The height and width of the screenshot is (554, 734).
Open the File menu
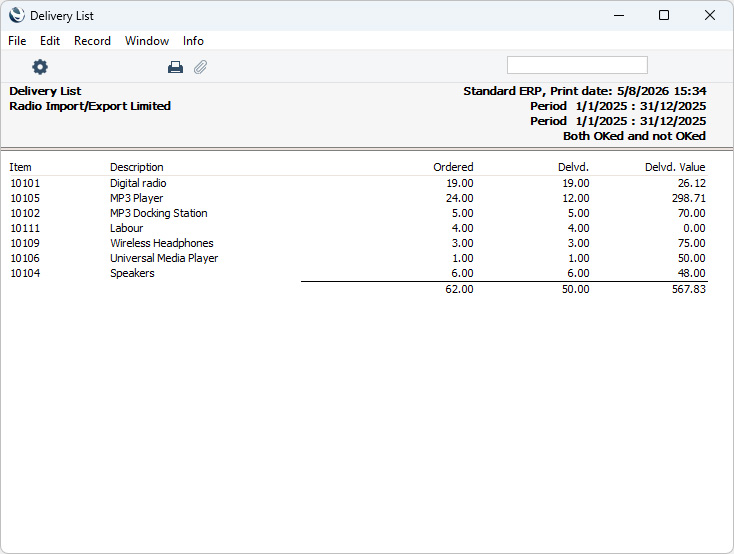[17, 41]
